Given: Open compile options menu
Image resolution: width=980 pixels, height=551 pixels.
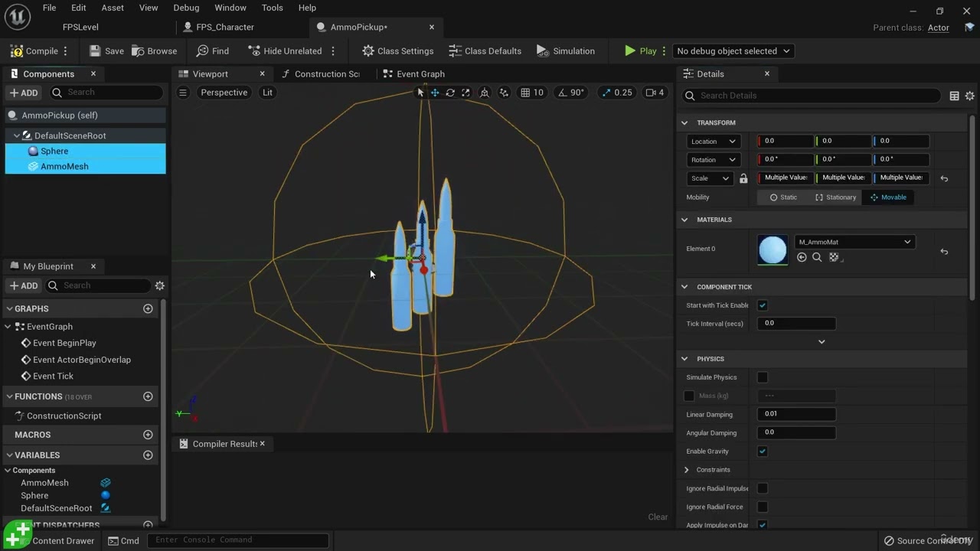Looking at the screenshot, I should click(65, 51).
